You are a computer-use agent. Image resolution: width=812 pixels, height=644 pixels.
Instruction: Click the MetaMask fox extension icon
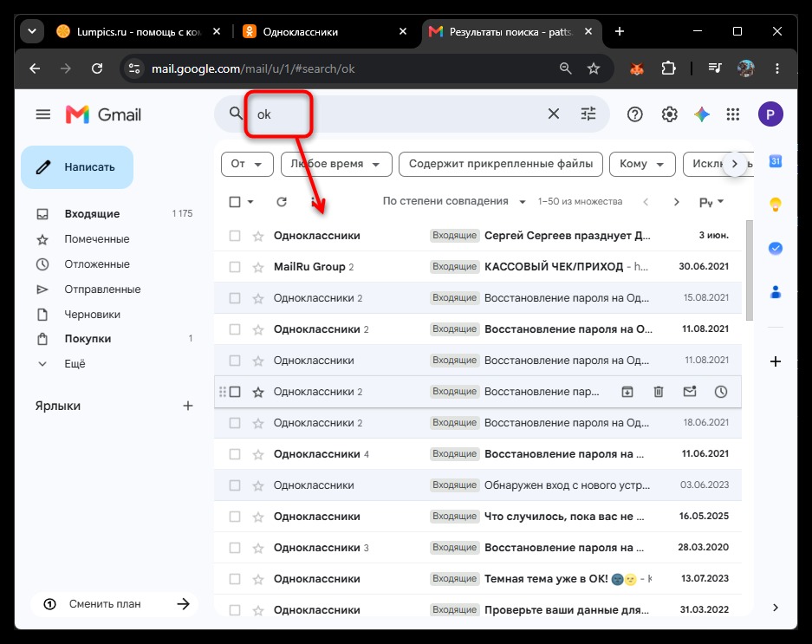637,68
